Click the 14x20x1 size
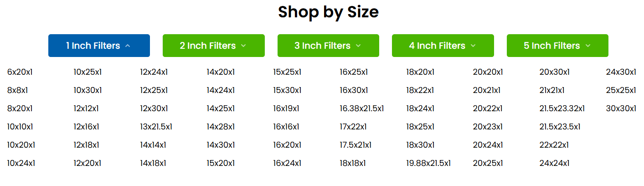This screenshot has width=644, height=186. (221, 72)
